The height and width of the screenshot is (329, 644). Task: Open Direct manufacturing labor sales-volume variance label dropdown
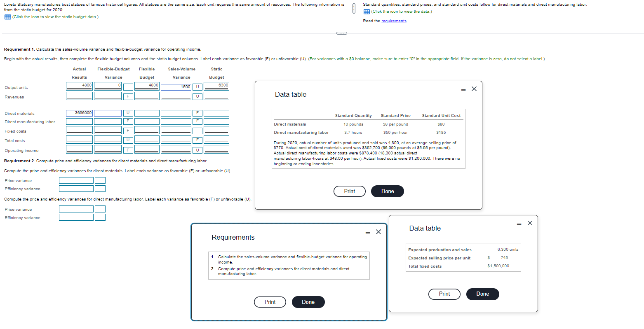(197, 121)
